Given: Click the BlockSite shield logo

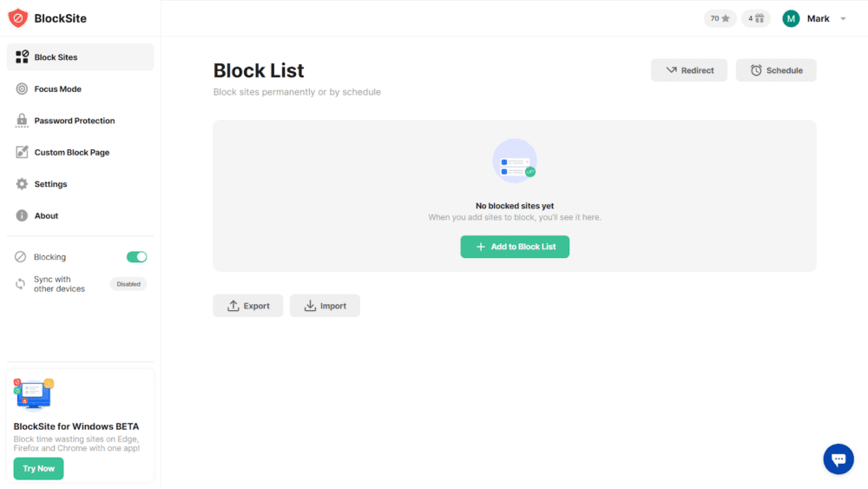Looking at the screenshot, I should [x=17, y=18].
